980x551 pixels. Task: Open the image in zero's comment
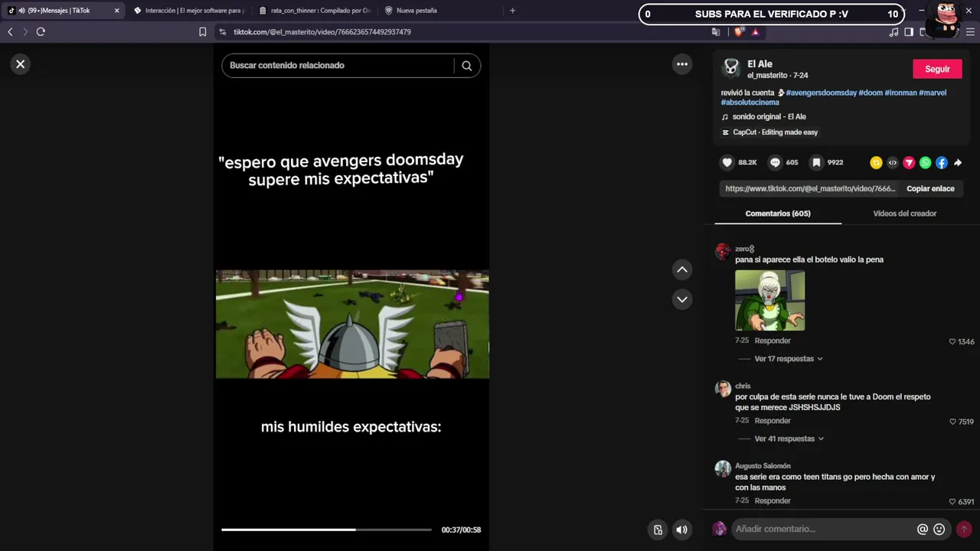[x=769, y=300]
